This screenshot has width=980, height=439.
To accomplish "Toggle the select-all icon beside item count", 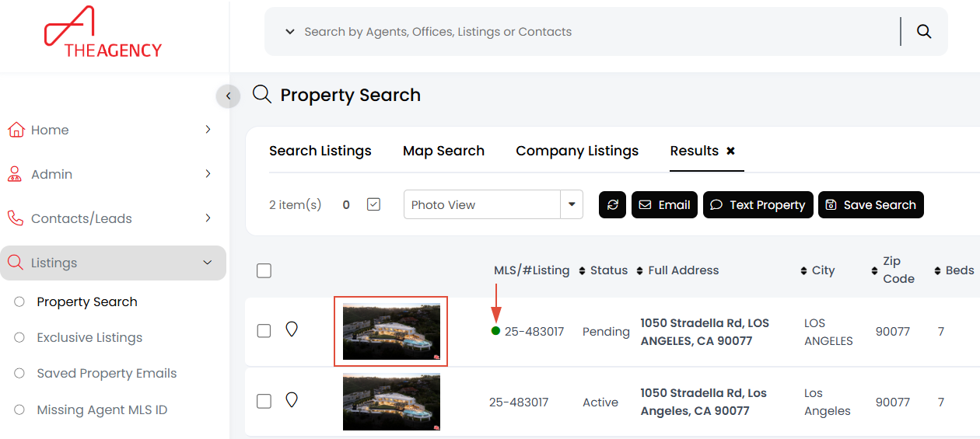I will [x=373, y=204].
